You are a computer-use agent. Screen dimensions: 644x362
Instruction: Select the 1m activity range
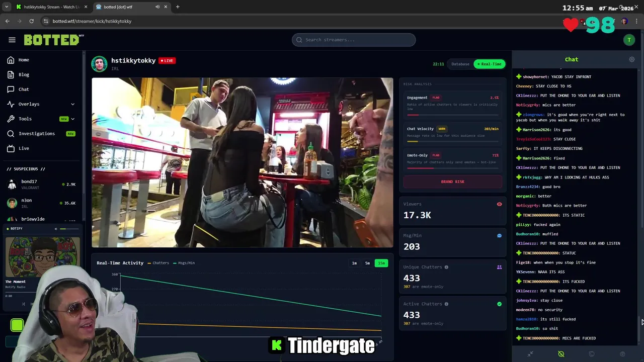[354, 263]
